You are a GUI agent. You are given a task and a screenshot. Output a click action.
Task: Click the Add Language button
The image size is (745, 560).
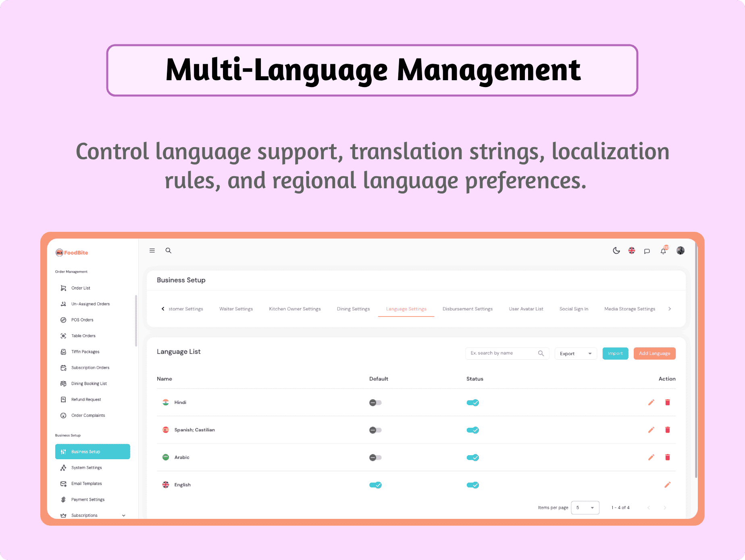(655, 354)
